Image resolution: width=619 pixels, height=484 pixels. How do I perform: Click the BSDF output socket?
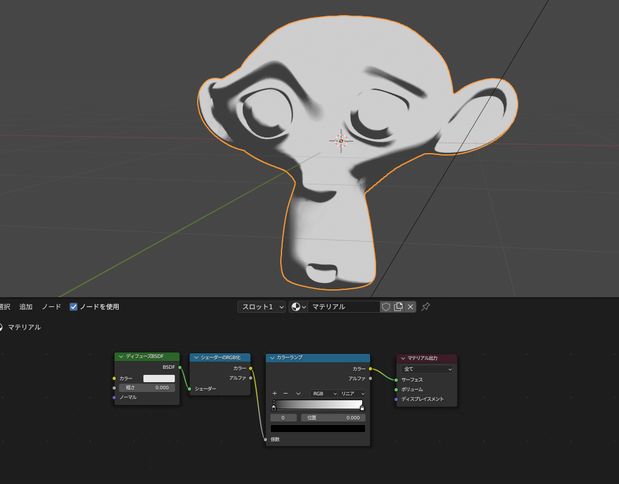click(x=180, y=367)
